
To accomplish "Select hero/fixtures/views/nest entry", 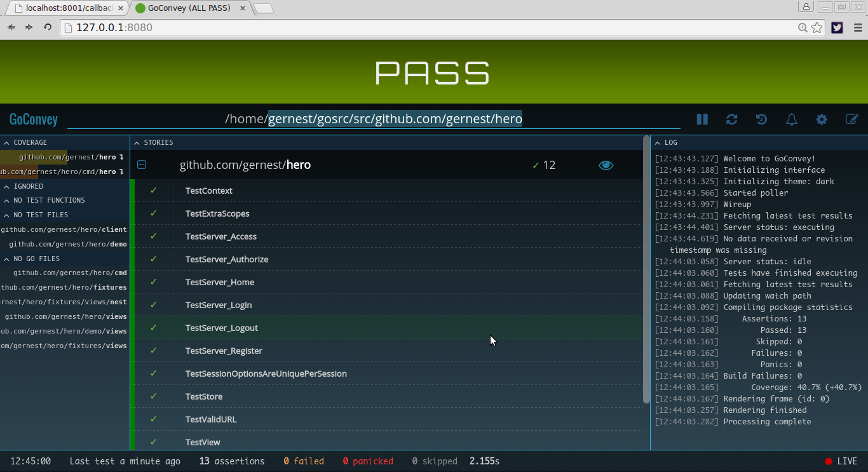I will click(x=64, y=302).
